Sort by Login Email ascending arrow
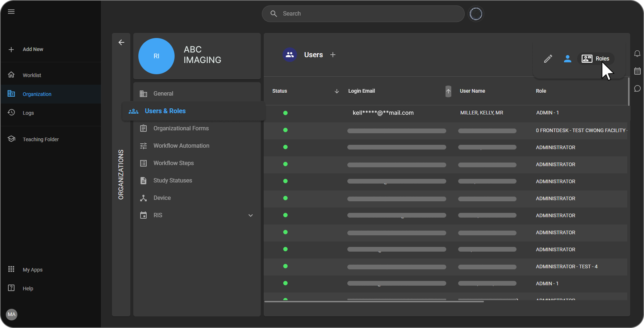This screenshot has height=328, width=644. (x=448, y=91)
